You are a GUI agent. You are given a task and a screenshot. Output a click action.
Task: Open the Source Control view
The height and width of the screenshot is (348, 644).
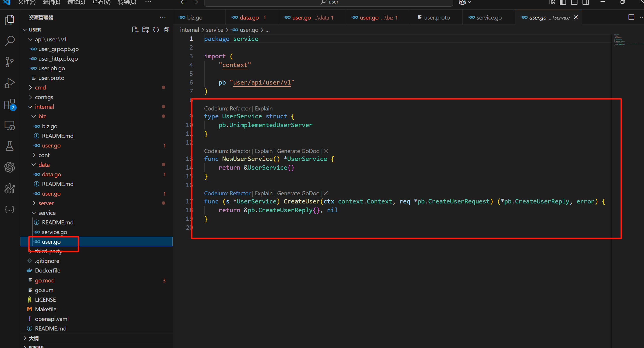click(x=10, y=62)
